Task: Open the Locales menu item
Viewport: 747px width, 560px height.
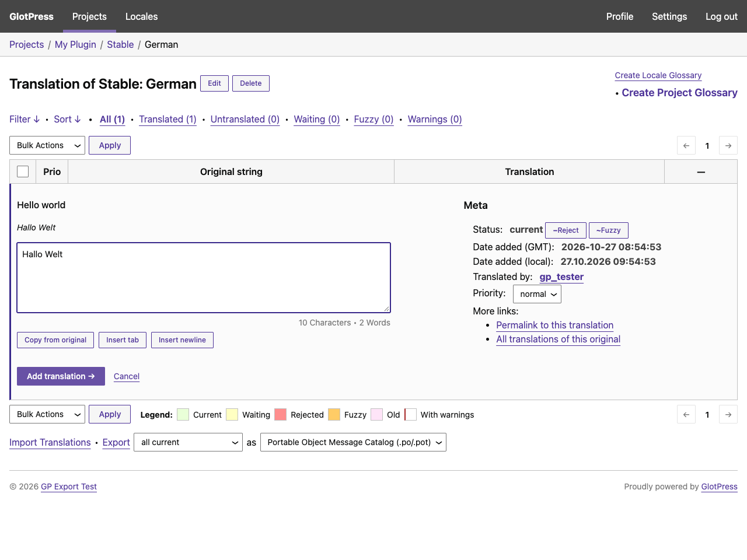Action: tap(142, 16)
